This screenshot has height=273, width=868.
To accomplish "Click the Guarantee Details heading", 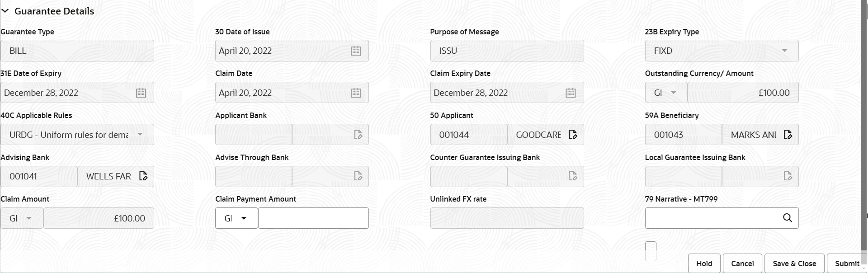I will (x=54, y=11).
